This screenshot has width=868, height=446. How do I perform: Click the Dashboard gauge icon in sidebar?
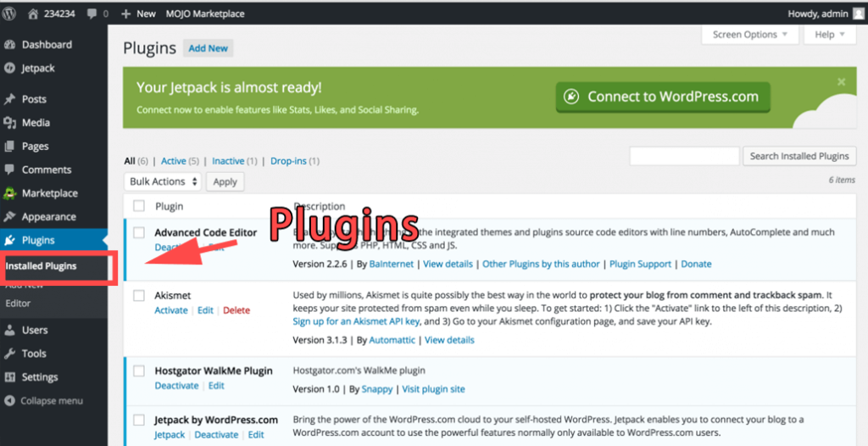tap(9, 45)
